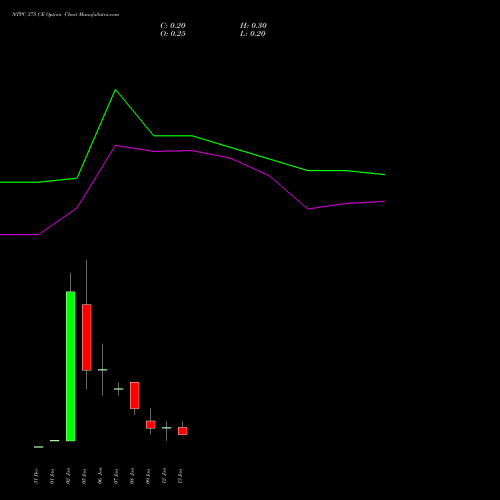Select the '06 Jan' date label on the axis
Image resolution: width=500 pixels, height=500 pixels.
(100, 476)
